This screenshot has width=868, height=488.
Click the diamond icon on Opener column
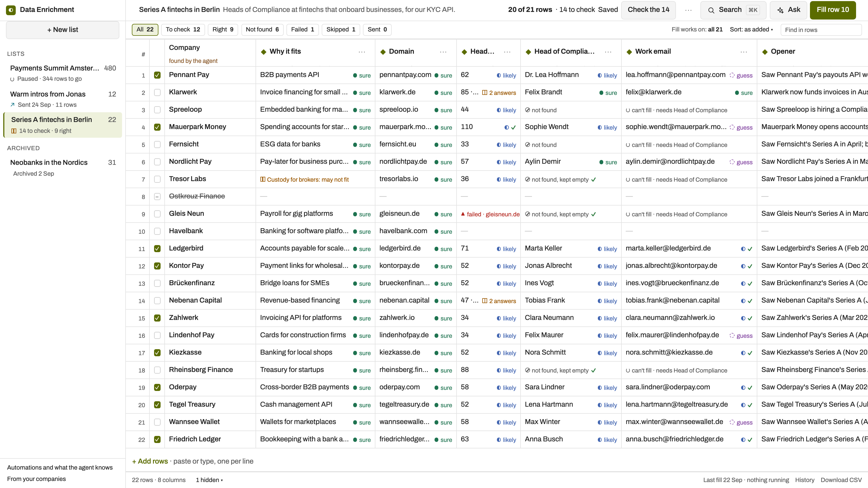click(765, 52)
